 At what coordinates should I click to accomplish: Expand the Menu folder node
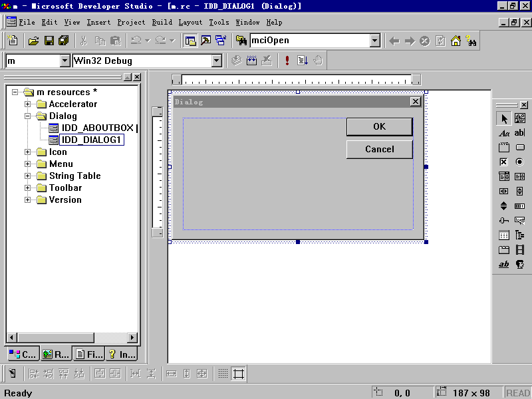[x=27, y=164]
